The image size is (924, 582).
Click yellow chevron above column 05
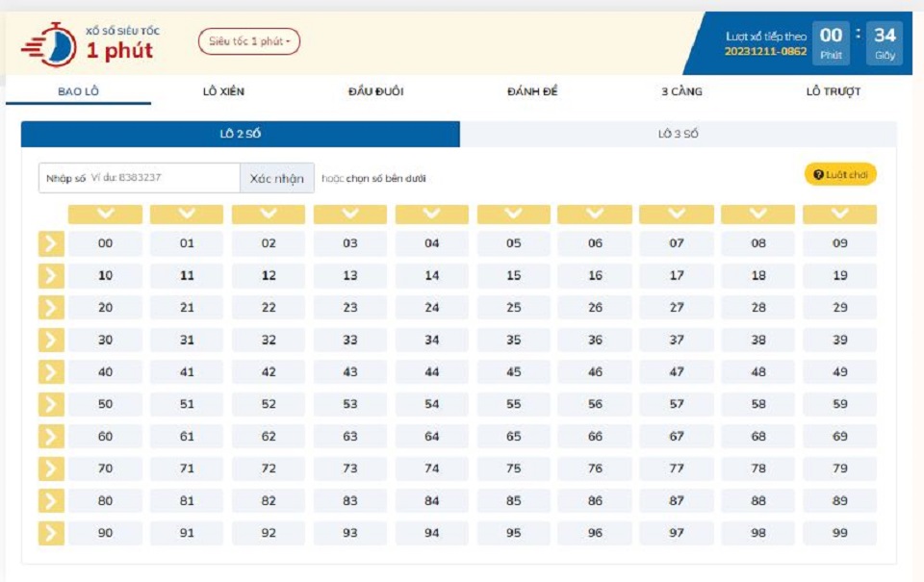[x=513, y=214]
